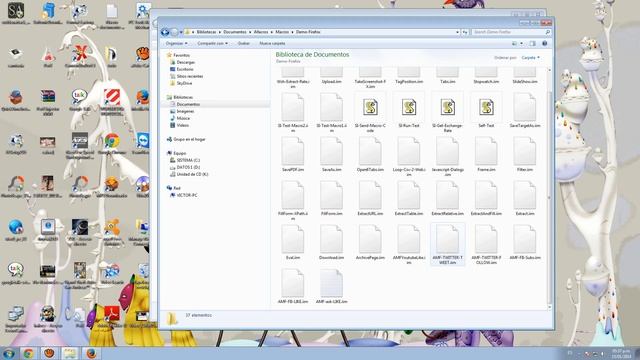640x360 pixels.
Task: Open the help icon in the toolbar
Action: pyautogui.click(x=544, y=43)
